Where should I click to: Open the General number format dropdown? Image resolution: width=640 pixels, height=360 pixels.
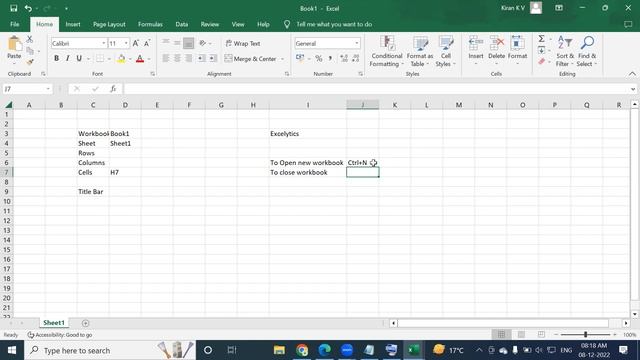point(357,43)
